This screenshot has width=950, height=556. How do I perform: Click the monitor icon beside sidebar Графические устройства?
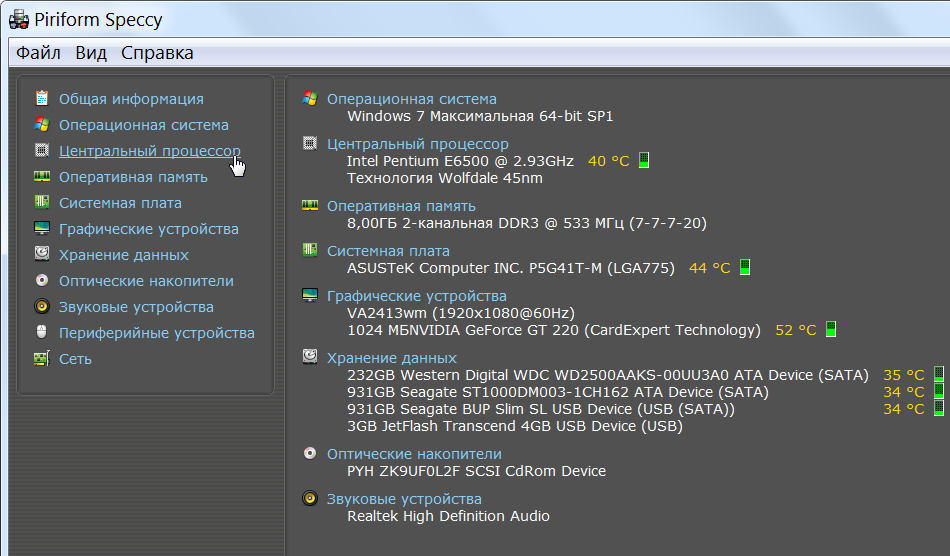tap(42, 228)
